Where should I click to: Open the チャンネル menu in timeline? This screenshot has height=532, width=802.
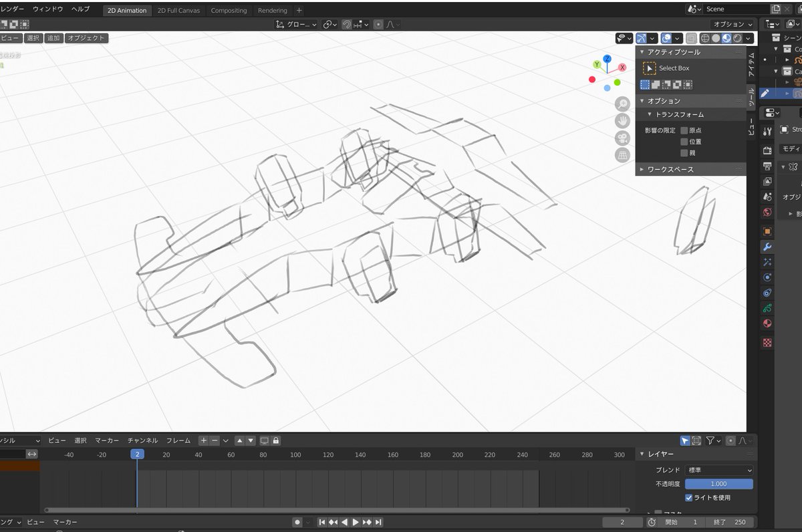click(x=143, y=440)
